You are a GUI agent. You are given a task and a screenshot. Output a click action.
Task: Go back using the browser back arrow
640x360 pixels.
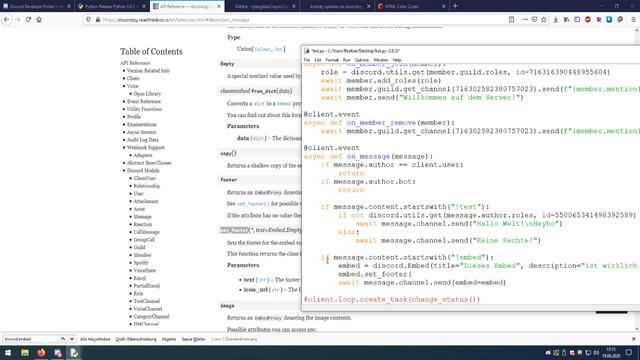click(7, 19)
